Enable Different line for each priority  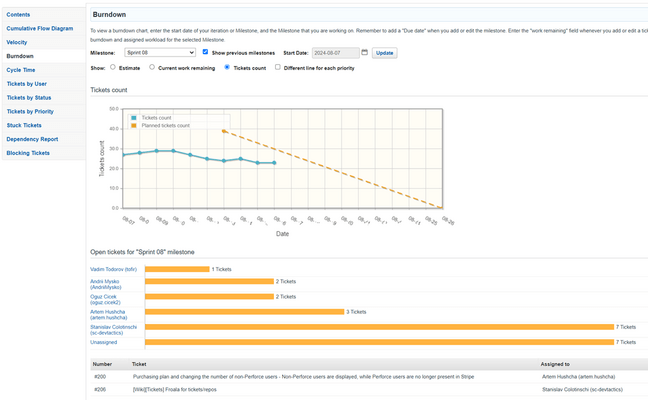tap(278, 67)
